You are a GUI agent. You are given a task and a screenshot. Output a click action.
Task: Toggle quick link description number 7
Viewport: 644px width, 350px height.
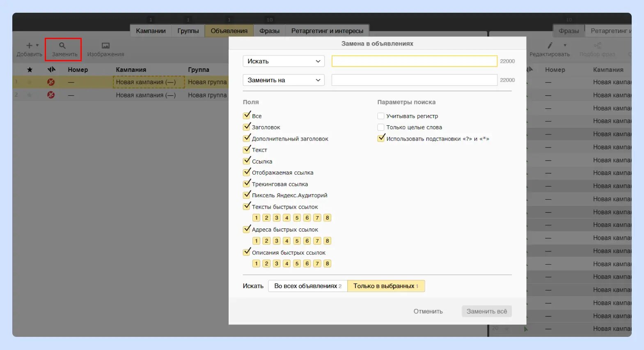tap(317, 263)
